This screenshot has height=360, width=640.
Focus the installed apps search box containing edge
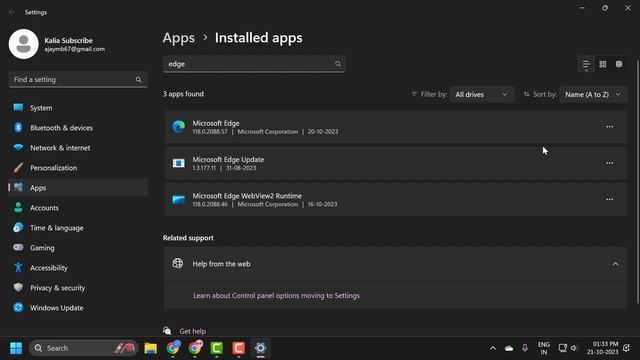(x=254, y=64)
